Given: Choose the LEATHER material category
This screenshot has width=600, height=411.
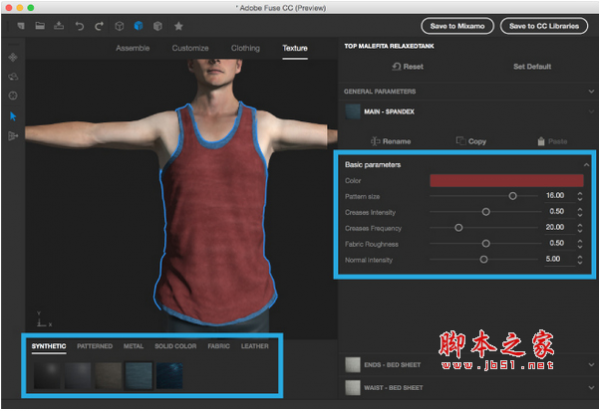Looking at the screenshot, I should pyautogui.click(x=255, y=346).
